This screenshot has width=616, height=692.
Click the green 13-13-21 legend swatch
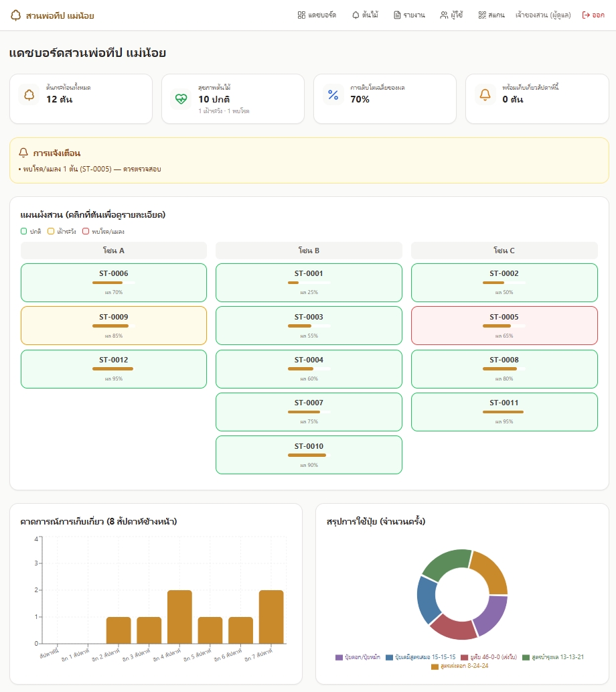coord(526,658)
